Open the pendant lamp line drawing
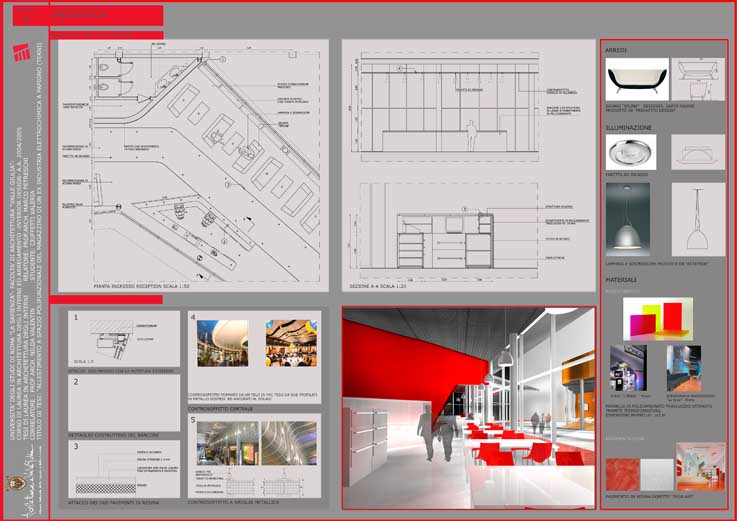Viewport: 737px width, 521px height. 698,219
